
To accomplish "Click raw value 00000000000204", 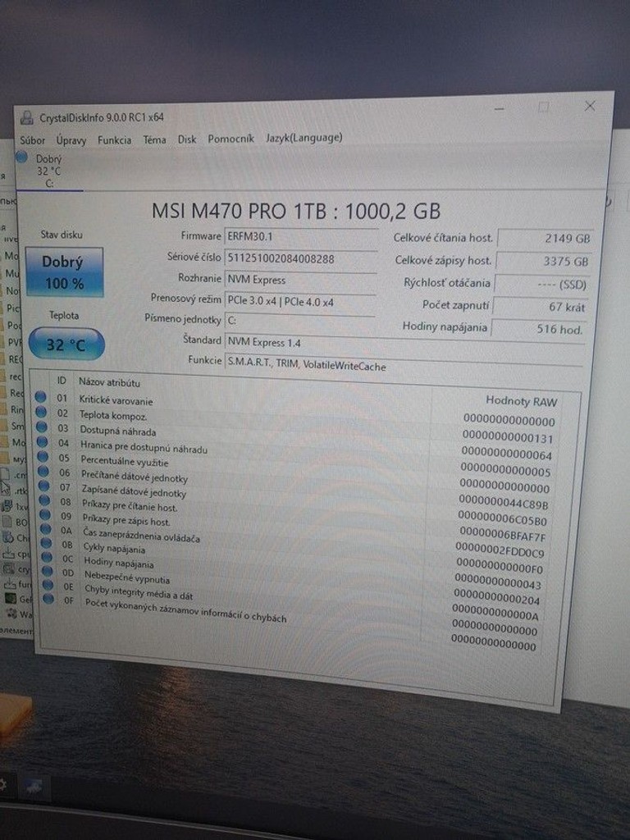I will click(x=496, y=596).
